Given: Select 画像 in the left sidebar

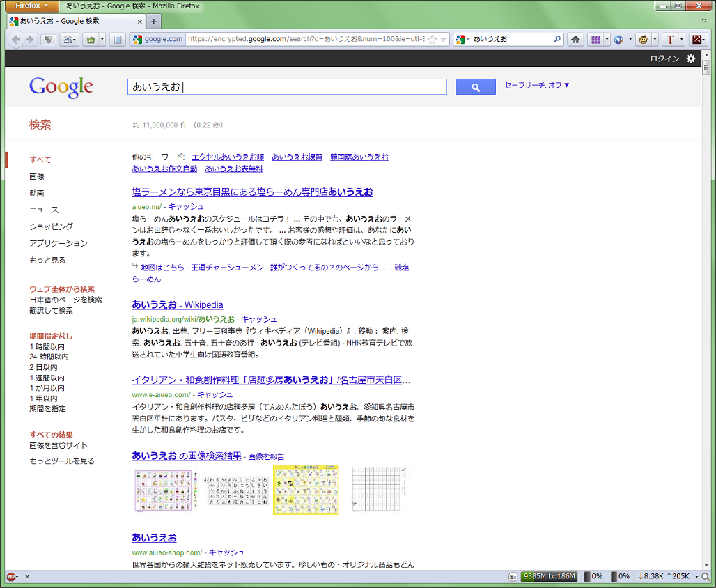Looking at the screenshot, I should click(x=36, y=176).
